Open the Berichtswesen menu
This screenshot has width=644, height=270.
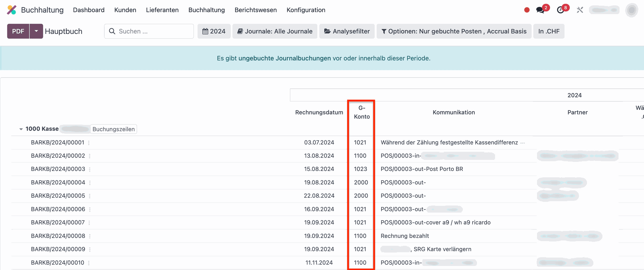click(256, 10)
